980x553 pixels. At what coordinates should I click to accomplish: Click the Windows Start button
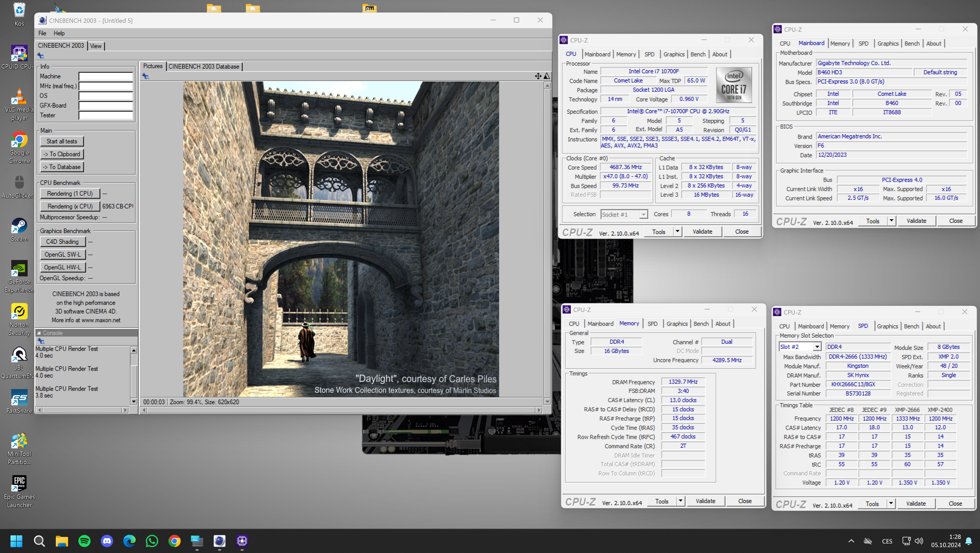tap(16, 541)
